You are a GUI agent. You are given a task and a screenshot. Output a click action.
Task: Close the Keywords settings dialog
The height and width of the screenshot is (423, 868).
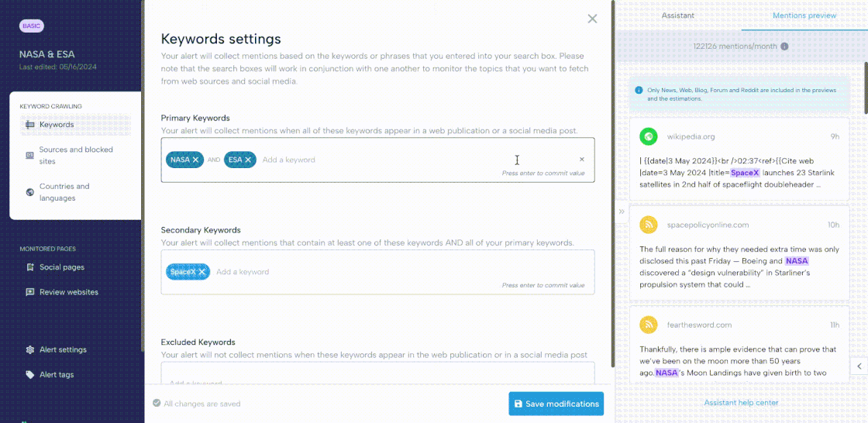pyautogui.click(x=592, y=19)
